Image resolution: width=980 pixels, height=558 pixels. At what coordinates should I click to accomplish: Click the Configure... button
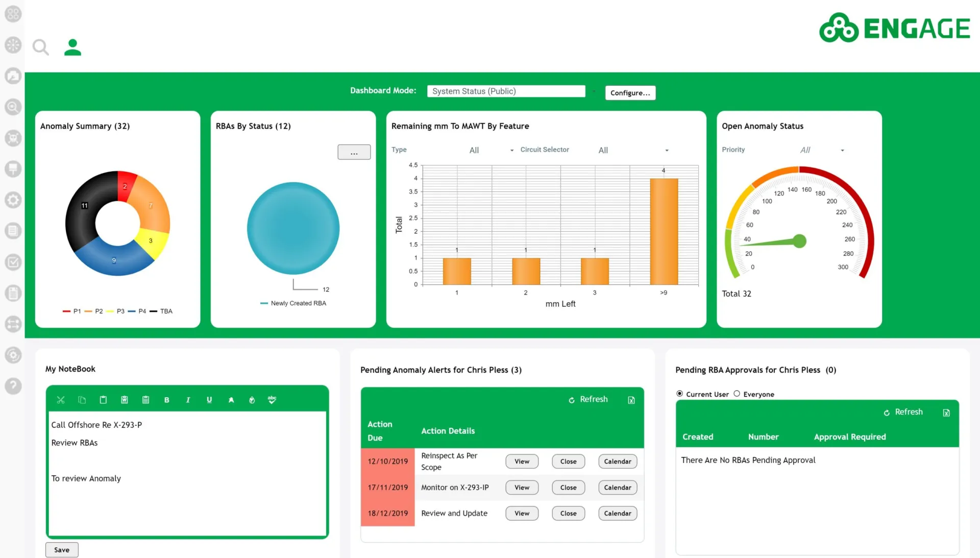(630, 93)
